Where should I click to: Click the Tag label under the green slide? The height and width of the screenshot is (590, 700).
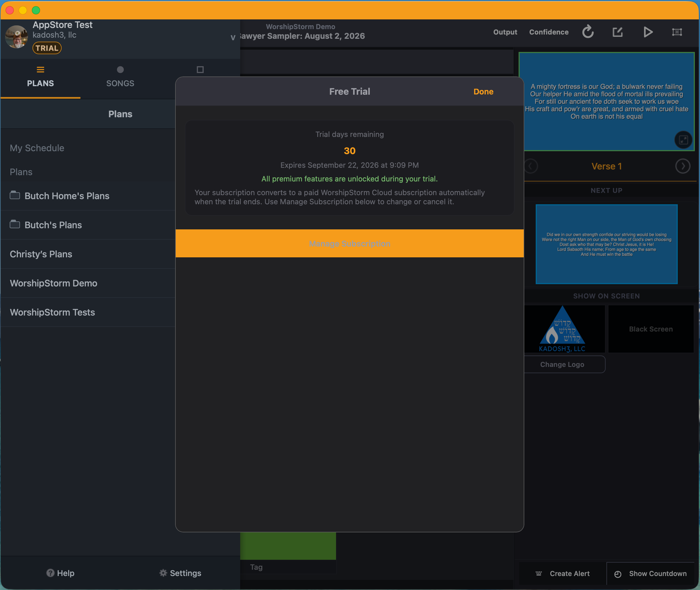256,567
